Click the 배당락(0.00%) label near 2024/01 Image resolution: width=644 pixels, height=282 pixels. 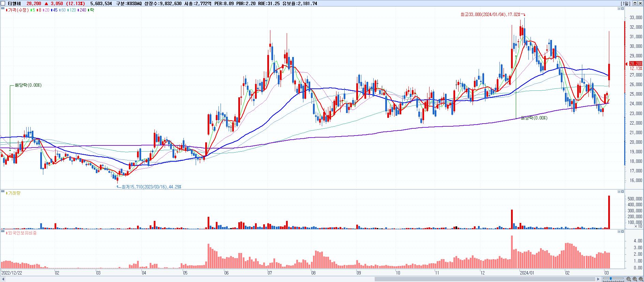pos(534,118)
